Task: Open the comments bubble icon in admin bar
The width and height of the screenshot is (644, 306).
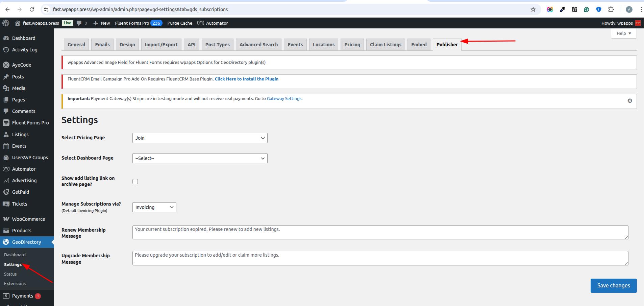Action: pos(79,23)
